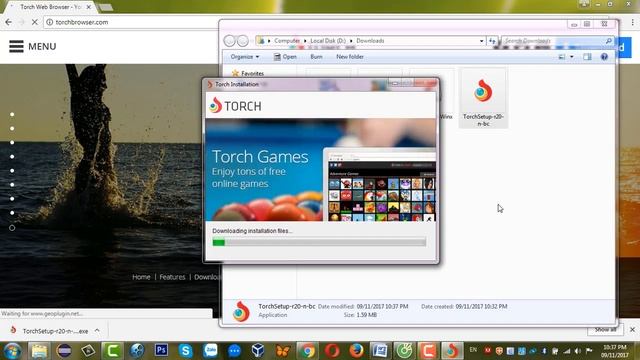Change view using the Explorer view icon
The image size is (640, 360).
point(562,57)
